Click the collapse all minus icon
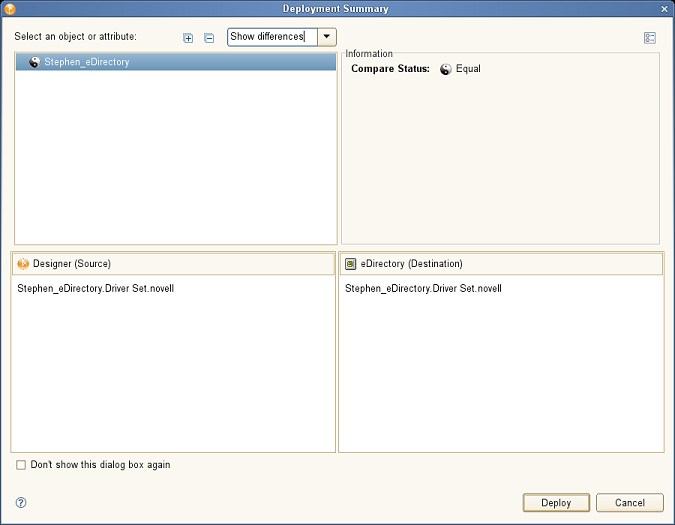The height and width of the screenshot is (525, 675). [209, 38]
